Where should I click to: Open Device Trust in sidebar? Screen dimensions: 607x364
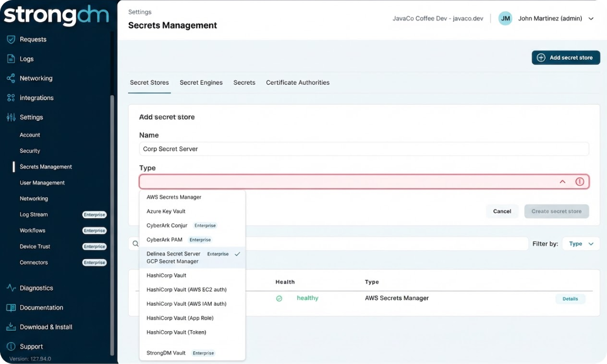click(x=35, y=247)
